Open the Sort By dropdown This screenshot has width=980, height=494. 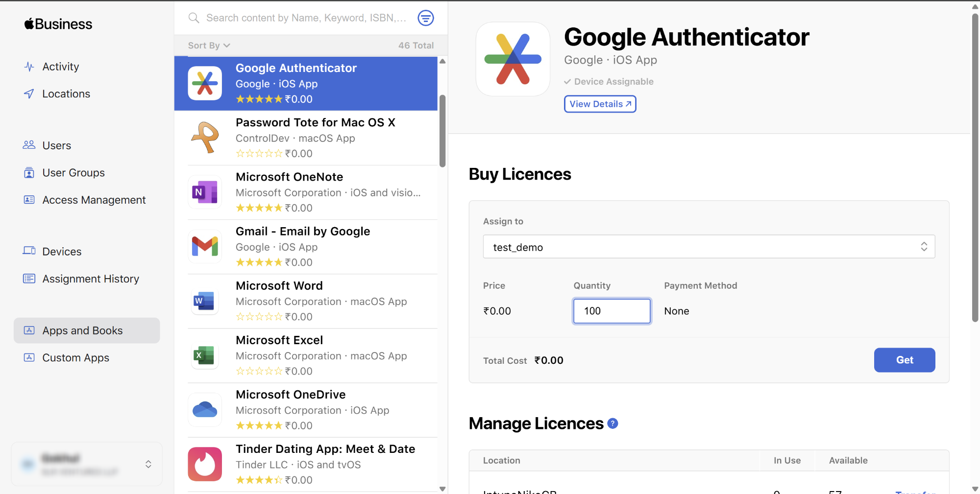209,46
